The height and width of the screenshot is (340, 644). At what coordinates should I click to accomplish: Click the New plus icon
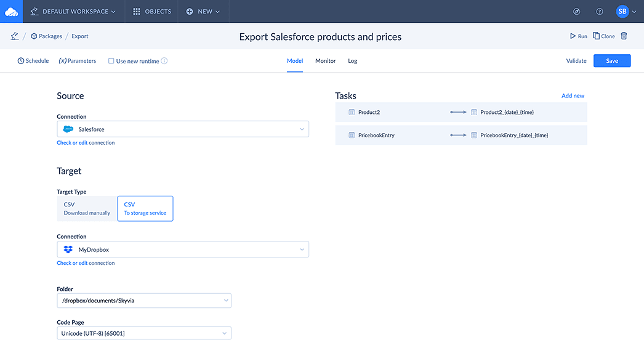190,12
